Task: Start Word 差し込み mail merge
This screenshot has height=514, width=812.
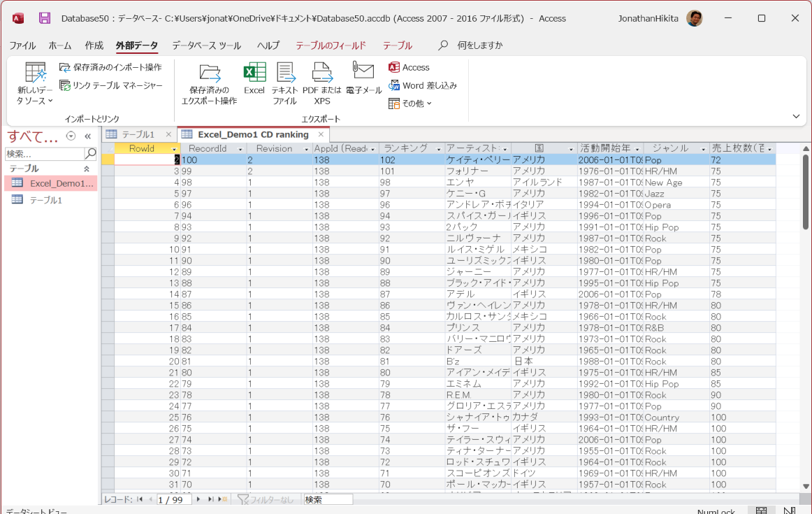Action: (420, 85)
